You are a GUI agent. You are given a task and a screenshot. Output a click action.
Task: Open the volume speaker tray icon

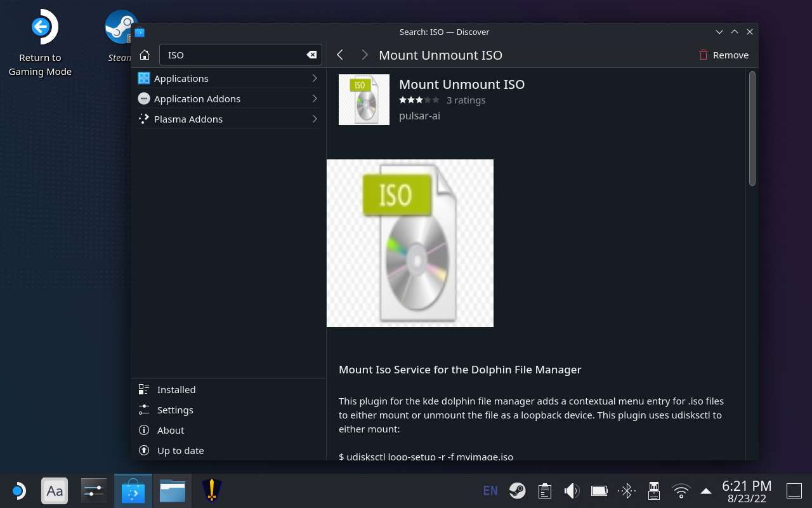pyautogui.click(x=572, y=490)
